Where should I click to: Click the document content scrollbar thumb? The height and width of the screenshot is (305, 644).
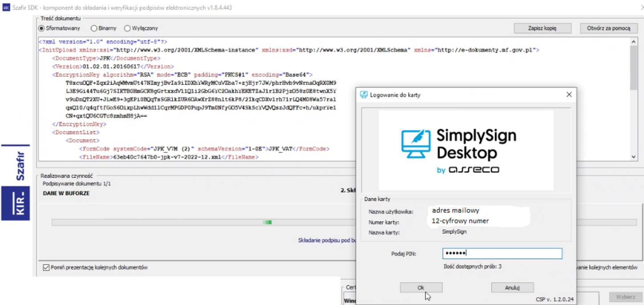[634, 67]
